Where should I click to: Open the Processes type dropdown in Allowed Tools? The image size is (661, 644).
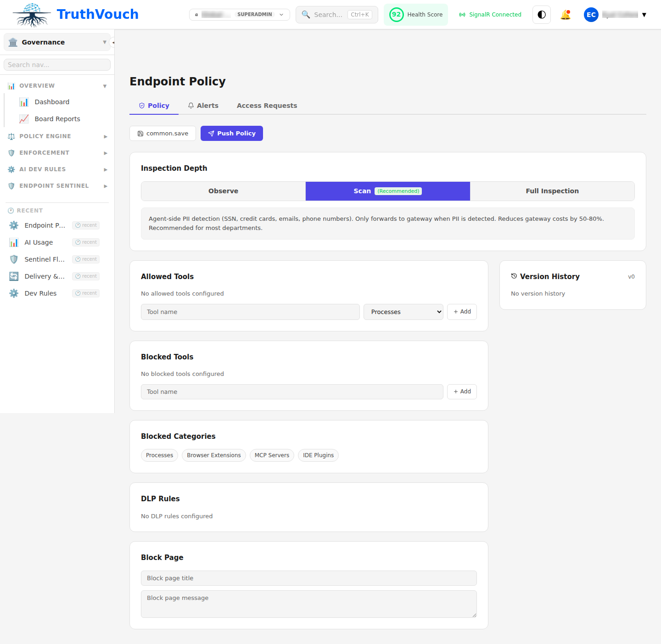coord(403,312)
